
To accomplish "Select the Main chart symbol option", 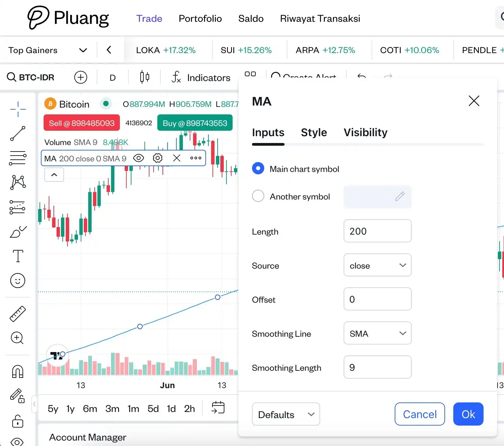I will click(258, 169).
